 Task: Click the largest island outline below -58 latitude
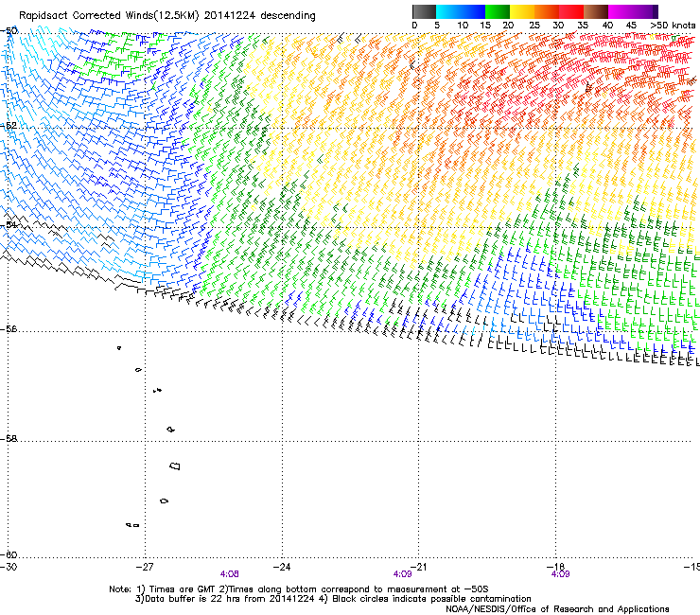click(175, 466)
